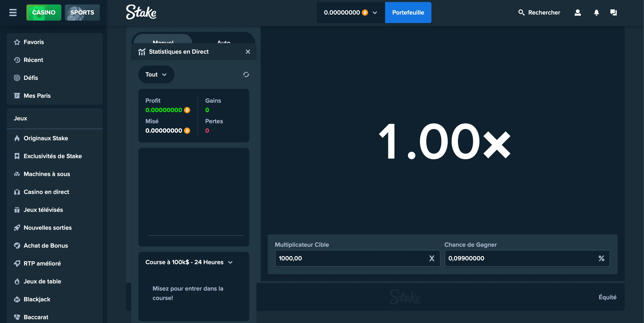Click the 0.00000000 balance display
This screenshot has height=323, width=644.
pos(342,13)
